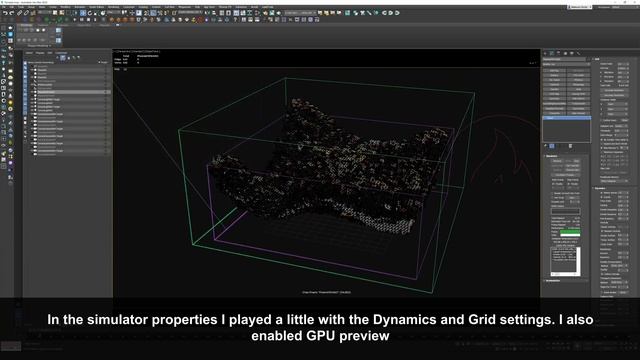The height and width of the screenshot is (360, 640).
Task: Choose the Select Object tool
Action: pos(55,13)
